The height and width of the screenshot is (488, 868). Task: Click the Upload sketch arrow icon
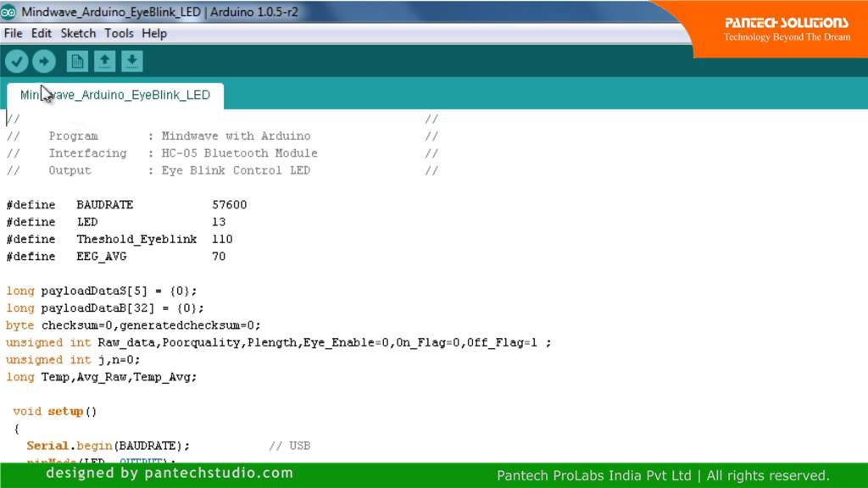click(x=44, y=61)
